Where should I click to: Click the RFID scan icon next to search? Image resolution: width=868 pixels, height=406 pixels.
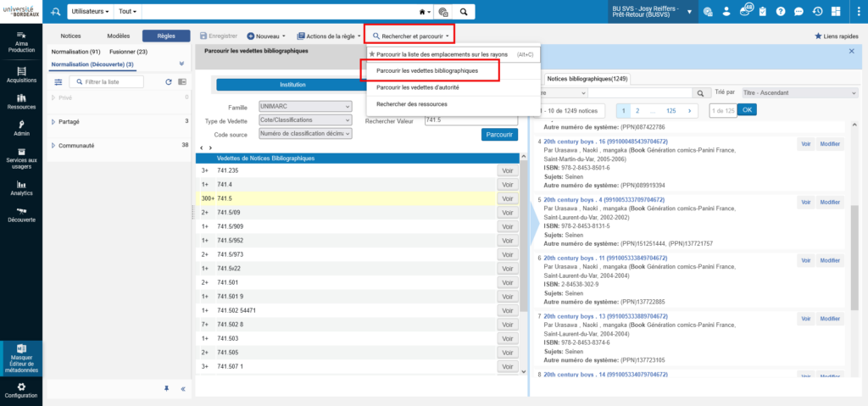pyautogui.click(x=443, y=12)
